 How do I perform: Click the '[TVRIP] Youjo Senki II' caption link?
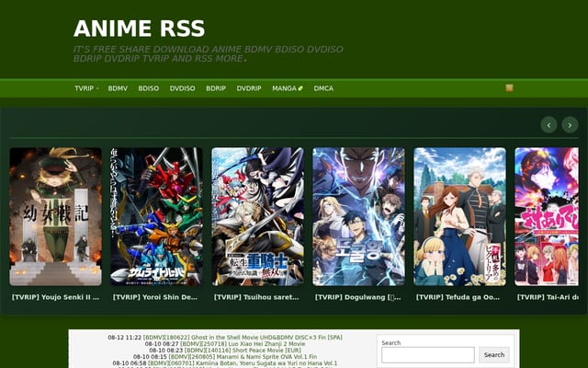pos(55,297)
